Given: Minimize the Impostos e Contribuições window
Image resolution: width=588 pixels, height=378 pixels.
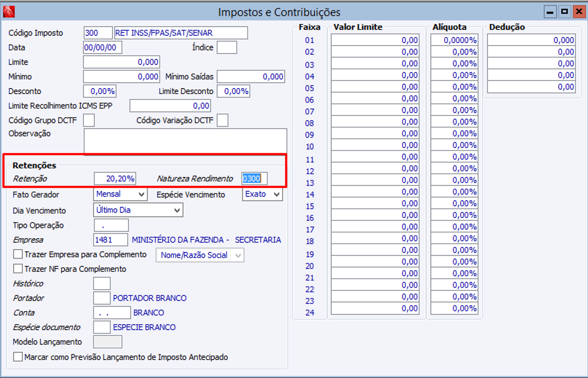Looking at the screenshot, I should coord(550,12).
